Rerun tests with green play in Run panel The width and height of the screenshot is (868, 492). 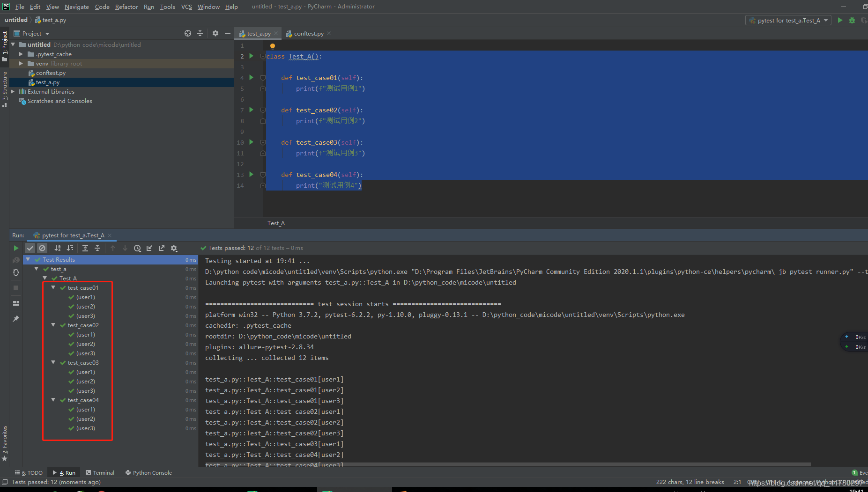16,248
